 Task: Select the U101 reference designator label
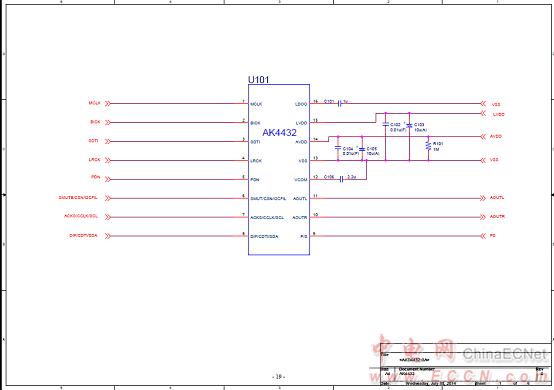258,79
